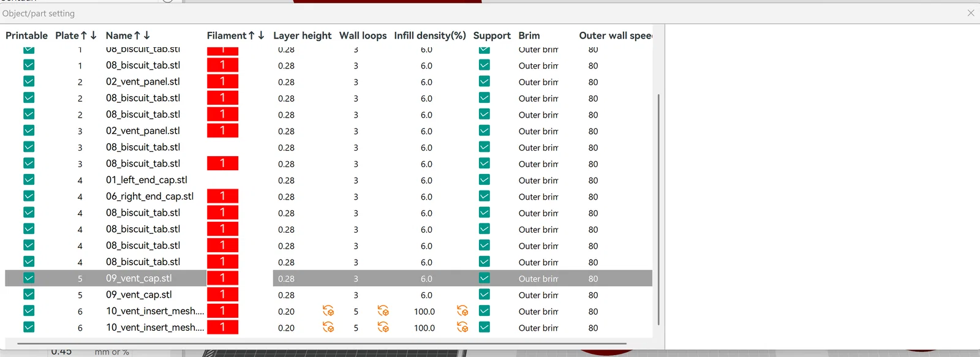The height and width of the screenshot is (357, 980).
Task: Sort the Filament column descending with its down arrow
Action: tap(261, 36)
